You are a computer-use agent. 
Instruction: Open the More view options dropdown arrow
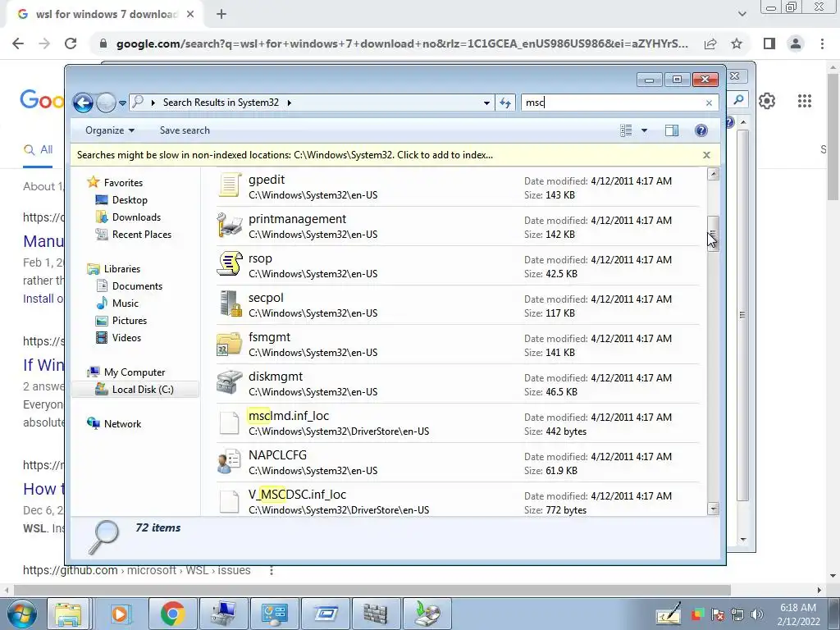645,130
